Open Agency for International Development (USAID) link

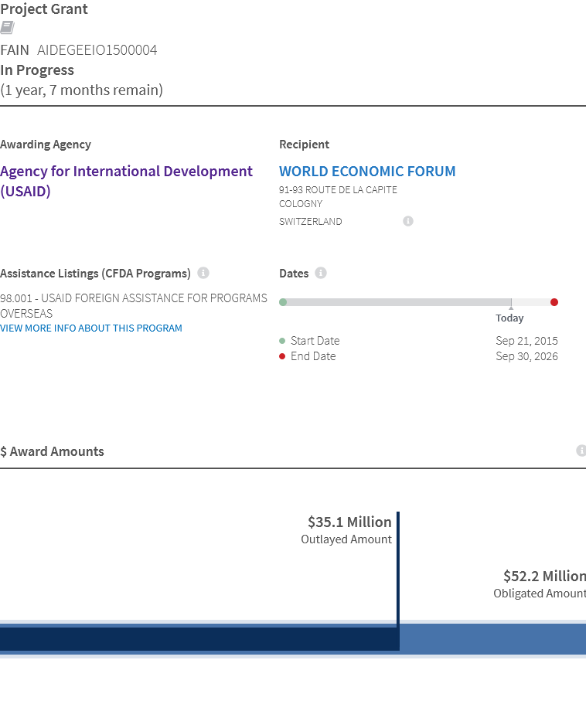126,181
